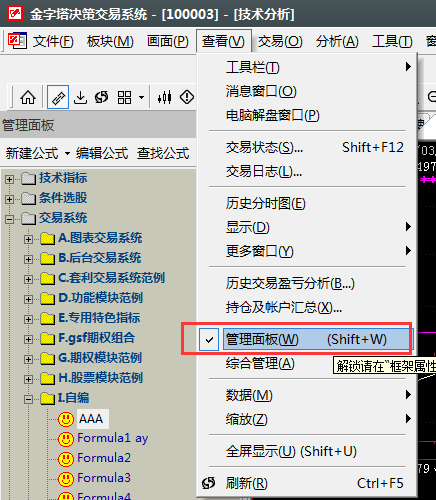Choose 刷新(R) menu entry
Image resolution: width=436 pixels, height=500 pixels.
[x=307, y=483]
